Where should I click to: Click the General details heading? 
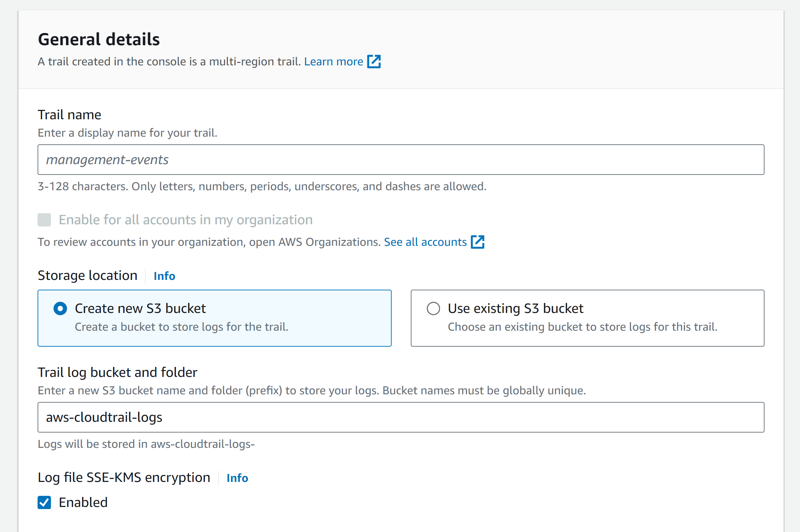coord(99,39)
